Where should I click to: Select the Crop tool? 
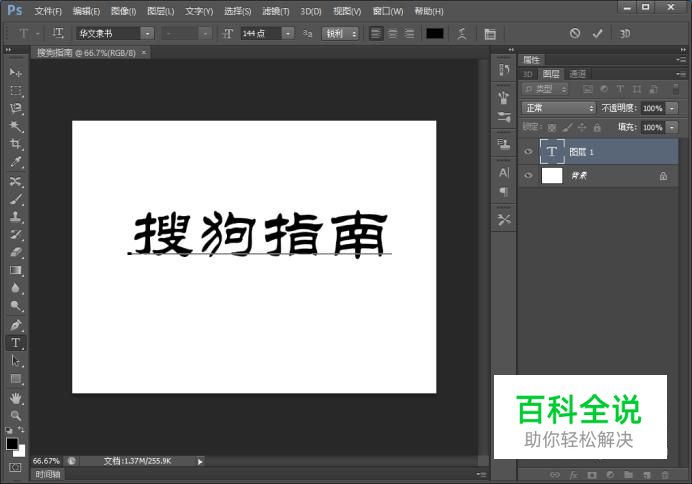(15, 144)
